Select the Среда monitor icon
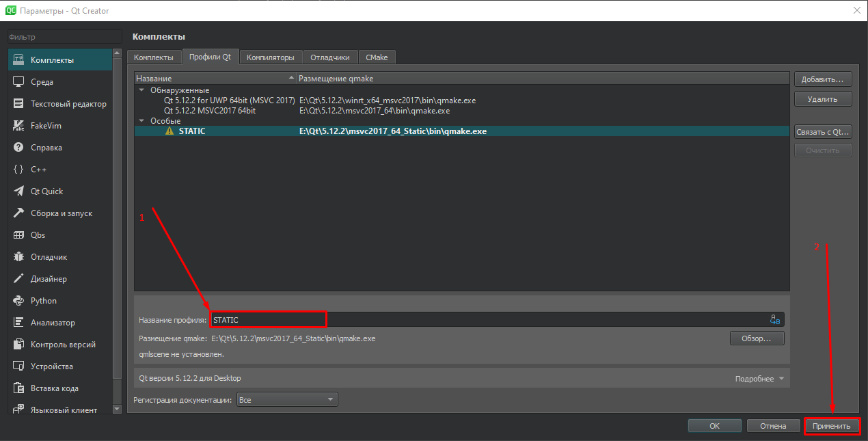 [19, 82]
